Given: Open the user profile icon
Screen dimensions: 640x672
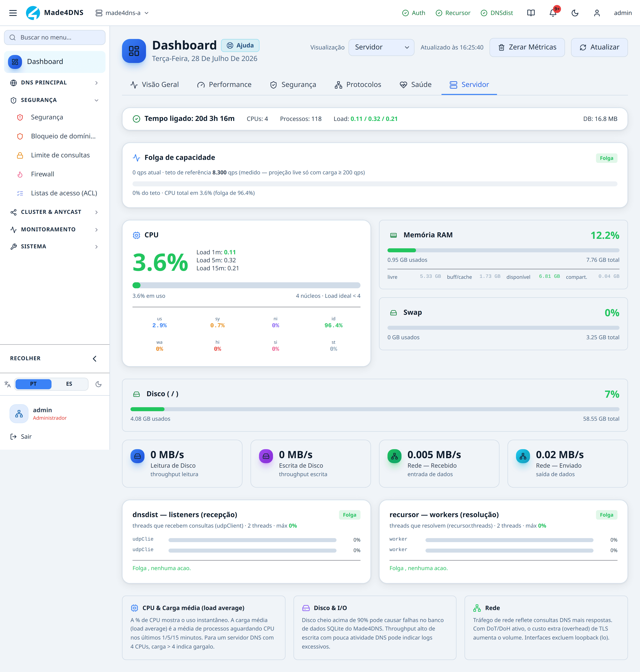Looking at the screenshot, I should click(x=597, y=13).
